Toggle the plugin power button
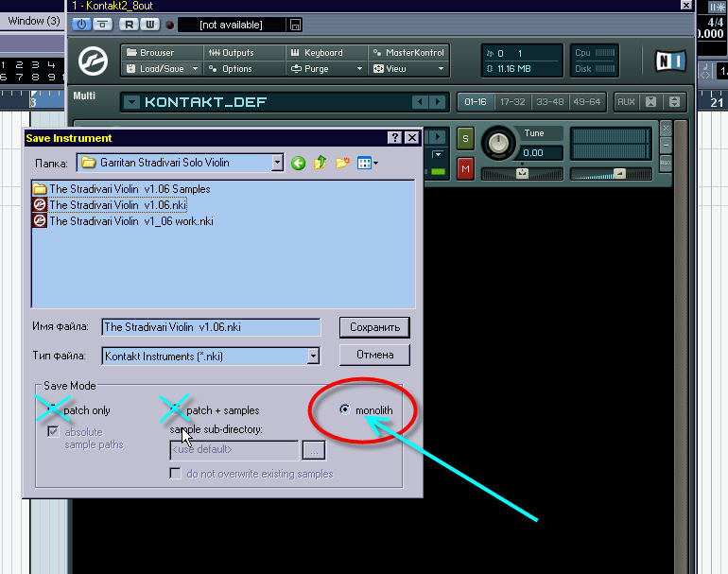 pyautogui.click(x=81, y=25)
